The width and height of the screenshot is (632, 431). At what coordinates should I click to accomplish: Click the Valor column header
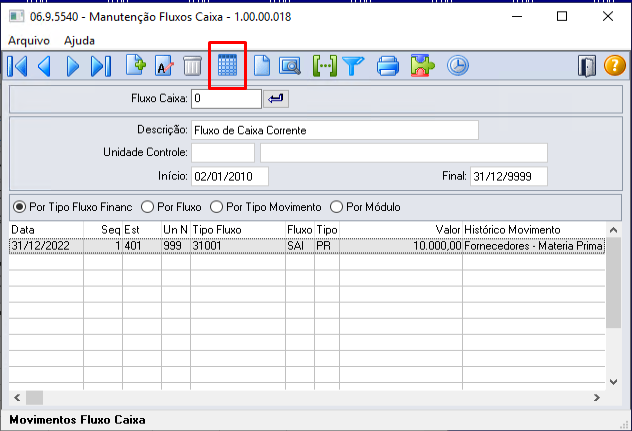tap(401, 230)
